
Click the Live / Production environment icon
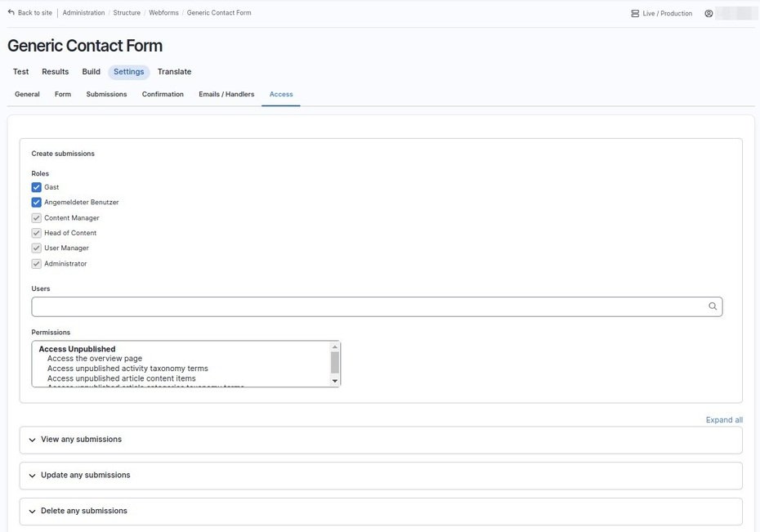tap(635, 13)
